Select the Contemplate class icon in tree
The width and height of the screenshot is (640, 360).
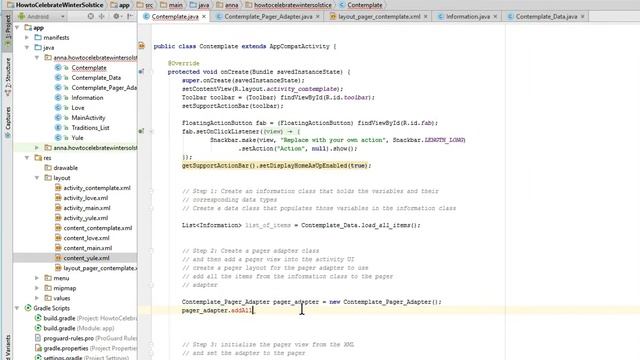click(58, 67)
